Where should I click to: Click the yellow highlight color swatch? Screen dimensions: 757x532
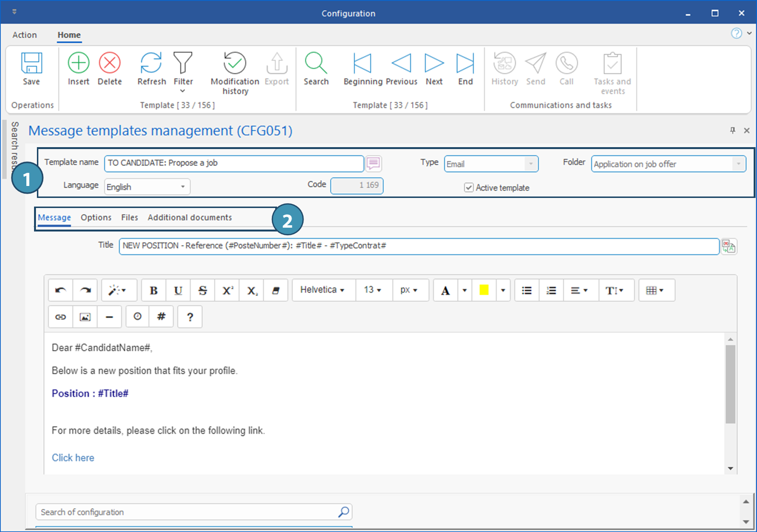pyautogui.click(x=484, y=290)
